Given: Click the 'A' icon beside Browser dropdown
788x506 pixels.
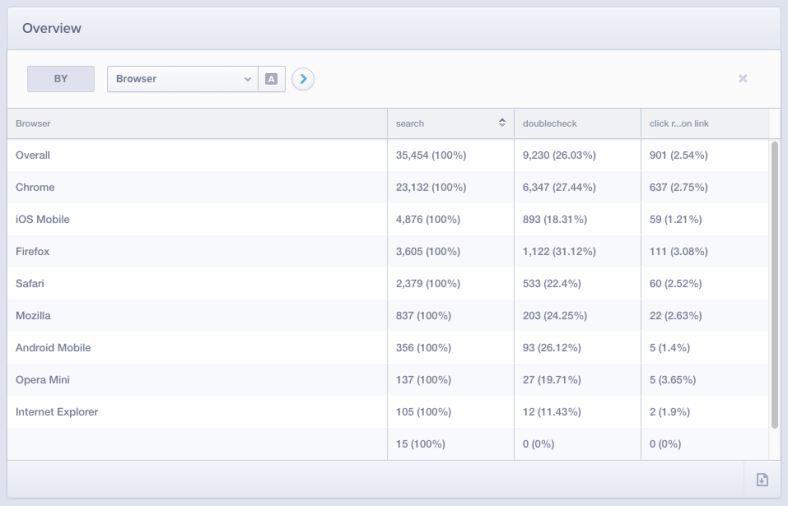Looking at the screenshot, I should 272,79.
